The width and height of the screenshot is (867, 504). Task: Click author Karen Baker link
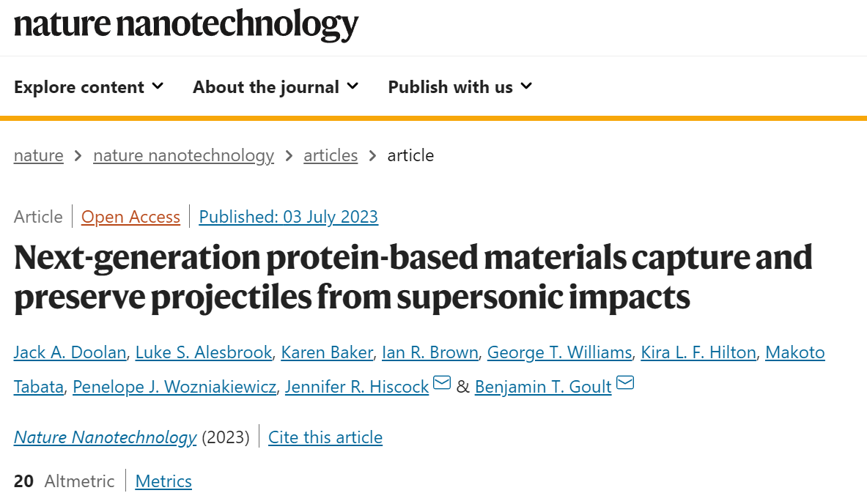tap(327, 352)
